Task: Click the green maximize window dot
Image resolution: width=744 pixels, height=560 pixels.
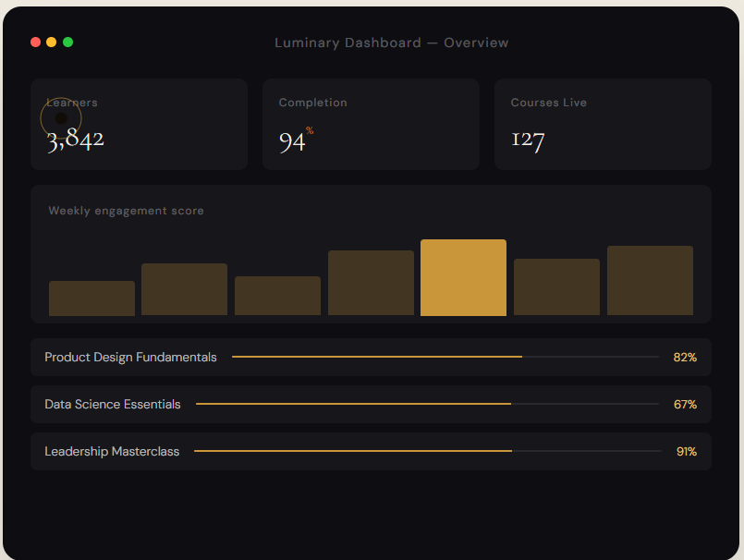Action: coord(67,43)
